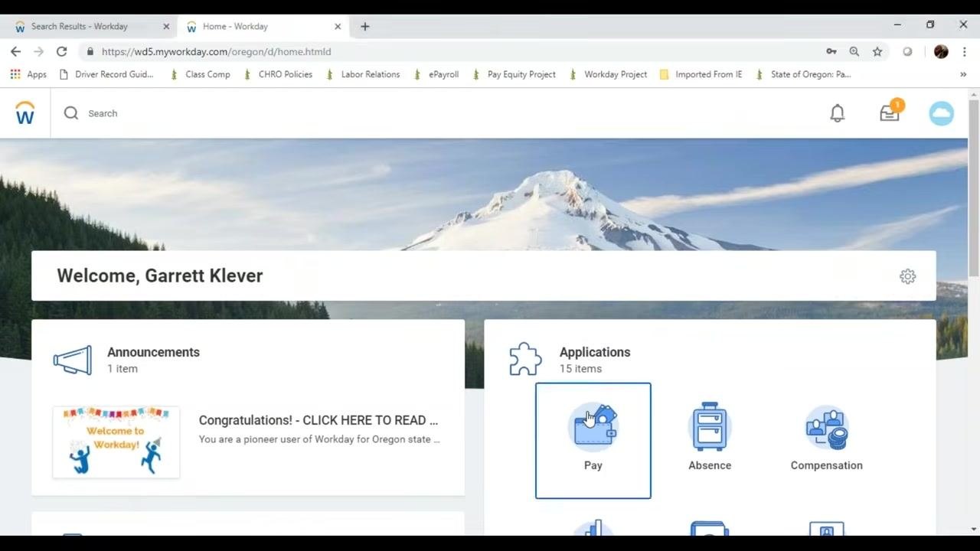Open the Workday inbox
Viewport: 980px width, 551px height.
pos(890,112)
